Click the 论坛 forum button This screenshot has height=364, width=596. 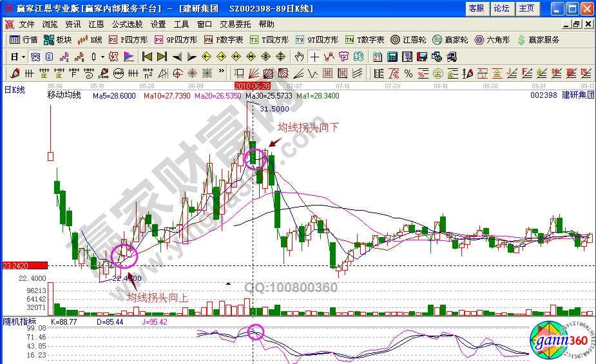(x=501, y=8)
